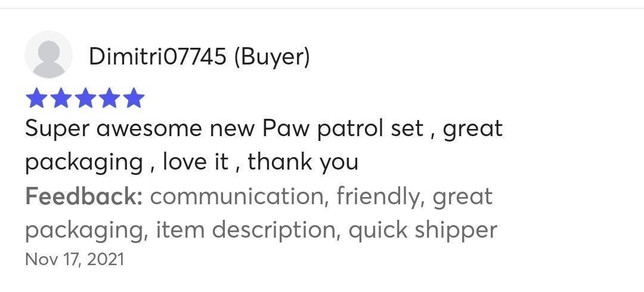Select the (Buyer) label text

point(271,57)
